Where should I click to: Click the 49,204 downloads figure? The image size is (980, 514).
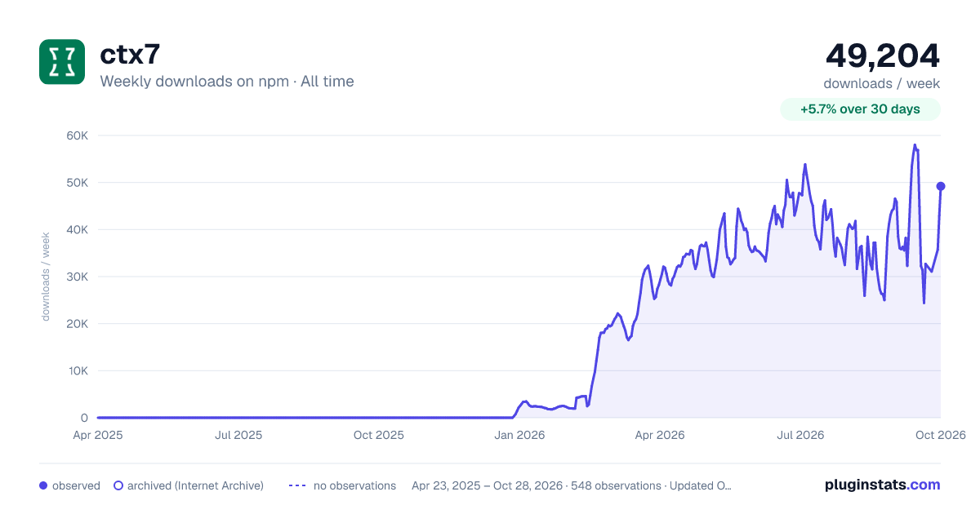pyautogui.click(x=883, y=55)
